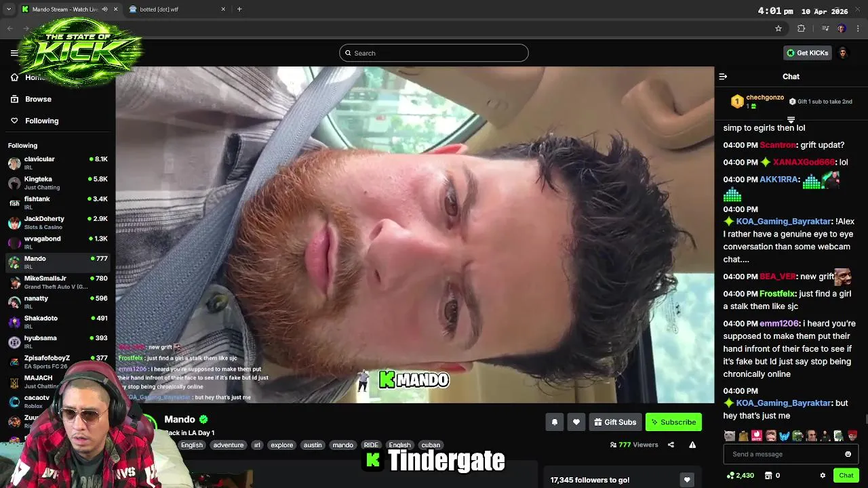
Task: Insert the red hat emote
Action: 852,436
